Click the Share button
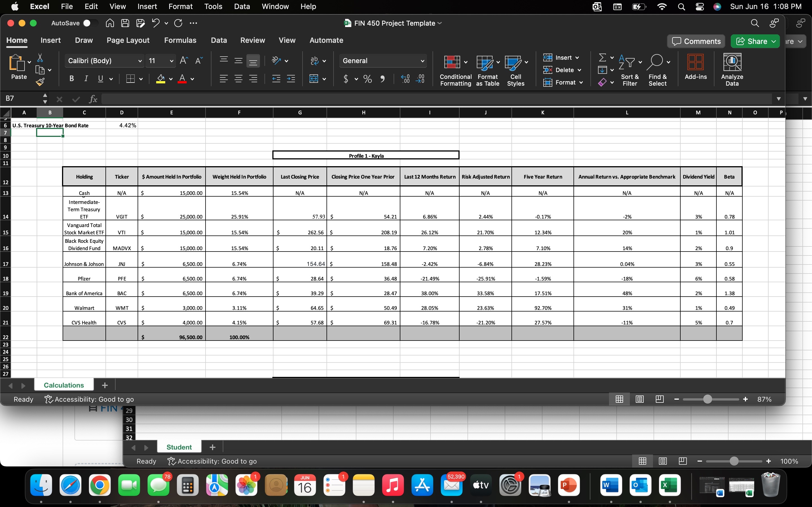The width and height of the screenshot is (812, 507). tap(755, 41)
